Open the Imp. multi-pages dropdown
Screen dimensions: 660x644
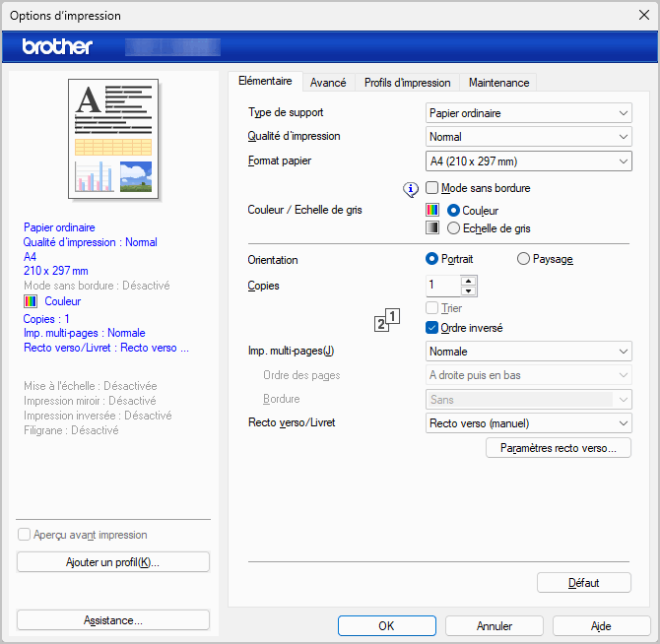pyautogui.click(x=529, y=351)
